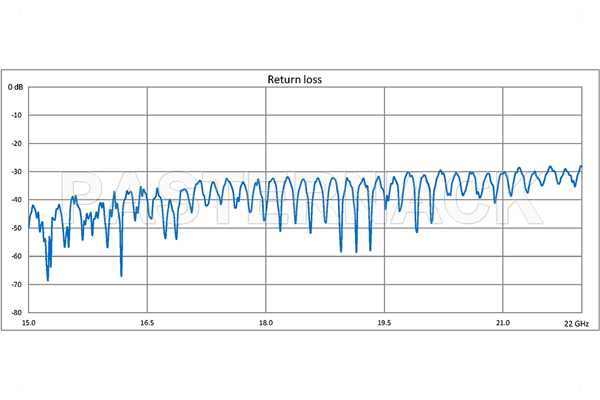Click the 21.0 x-axis tick label
600x400 pixels.
(501, 323)
